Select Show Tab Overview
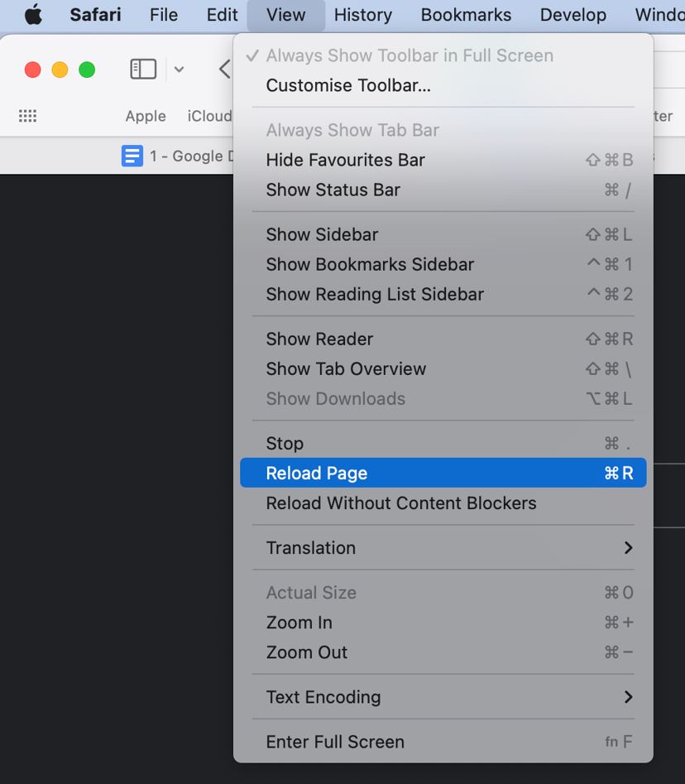 click(443, 369)
